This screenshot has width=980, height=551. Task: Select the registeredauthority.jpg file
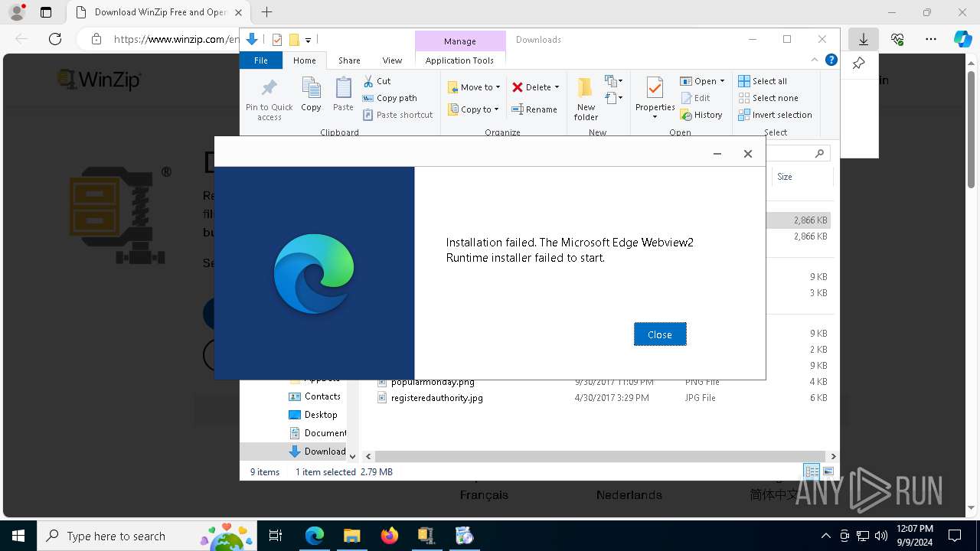click(x=436, y=398)
